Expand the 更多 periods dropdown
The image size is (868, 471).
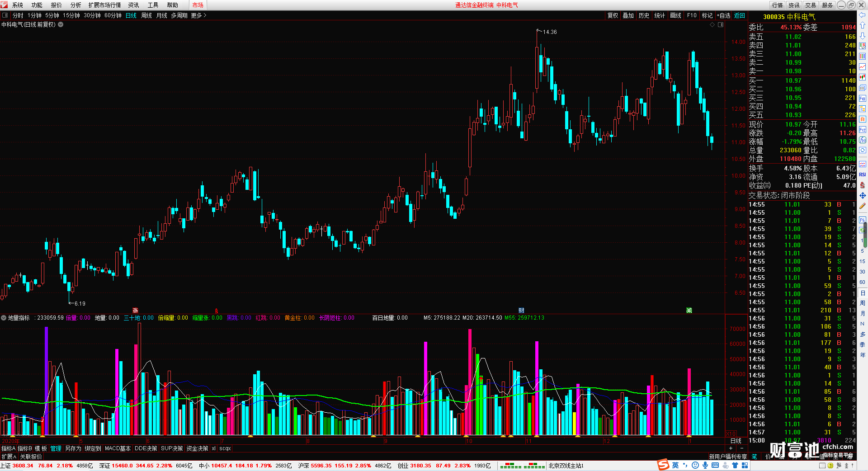[198, 15]
